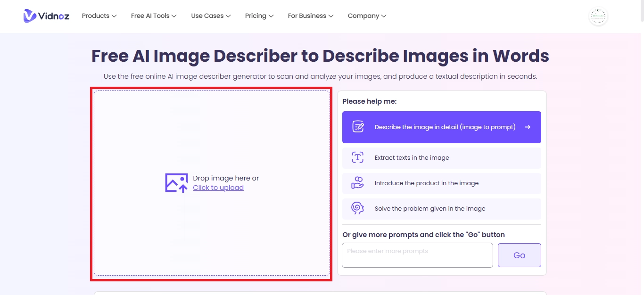This screenshot has width=644, height=295.
Task: Click the arrow on Describe image option
Action: [x=528, y=127]
